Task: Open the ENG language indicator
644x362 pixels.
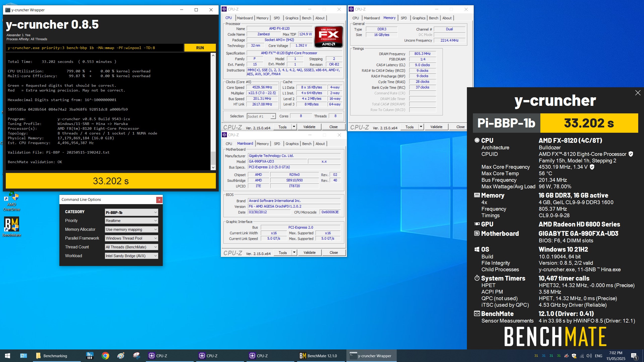Action: (599, 356)
